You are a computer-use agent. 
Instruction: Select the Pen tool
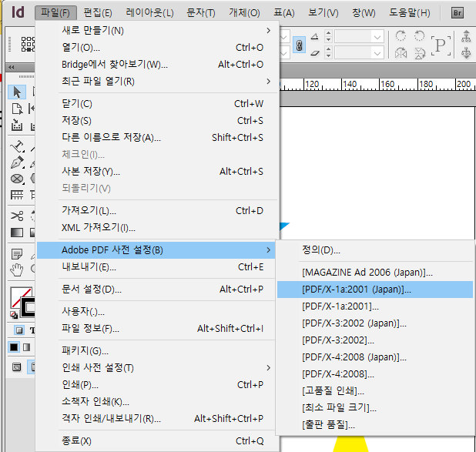point(17,162)
